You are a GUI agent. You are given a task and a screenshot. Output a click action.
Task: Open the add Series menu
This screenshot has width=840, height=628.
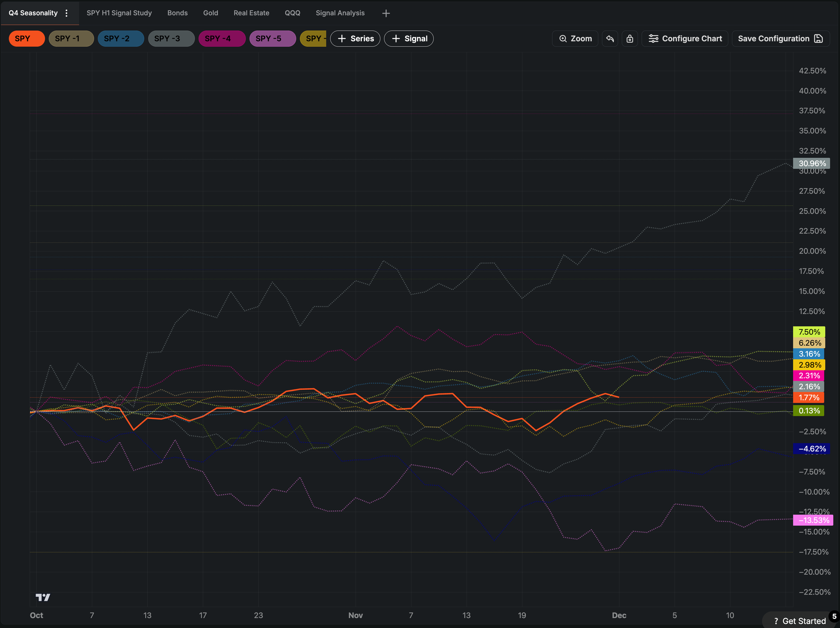(x=355, y=39)
